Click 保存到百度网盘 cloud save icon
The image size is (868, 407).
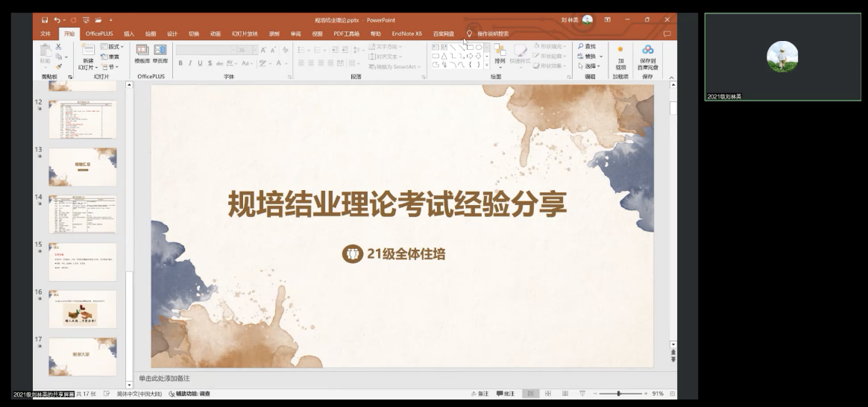[x=647, y=54]
